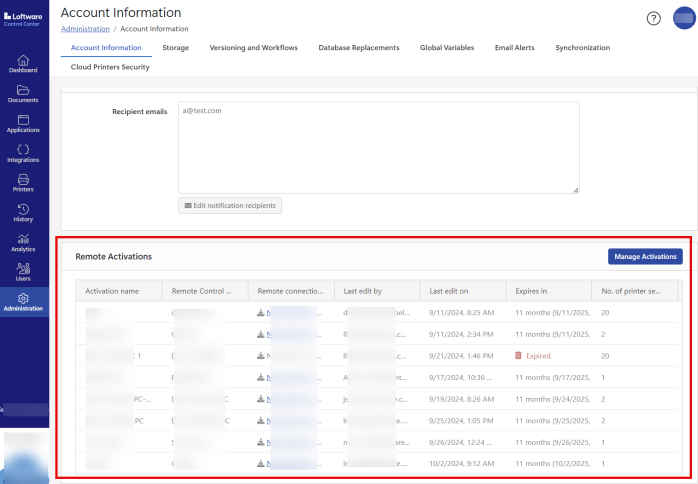Select the Integrations sidebar icon
The image size is (698, 484).
pyautogui.click(x=24, y=153)
